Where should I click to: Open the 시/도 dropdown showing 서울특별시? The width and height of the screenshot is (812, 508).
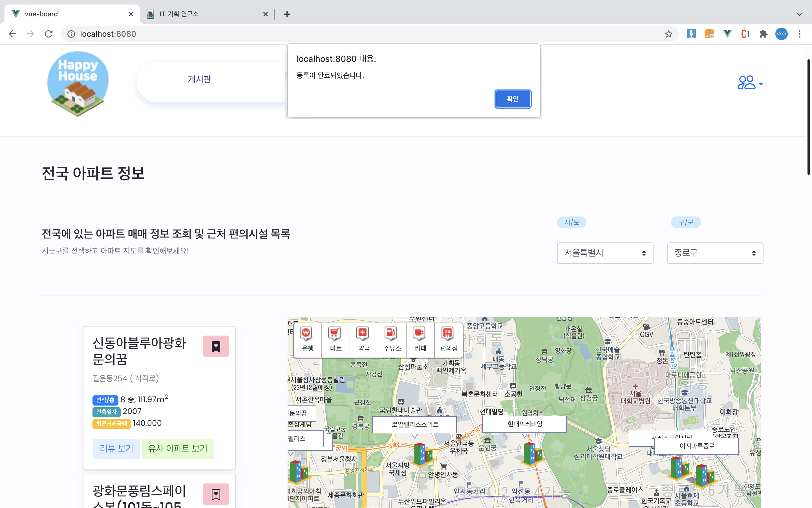tap(605, 253)
